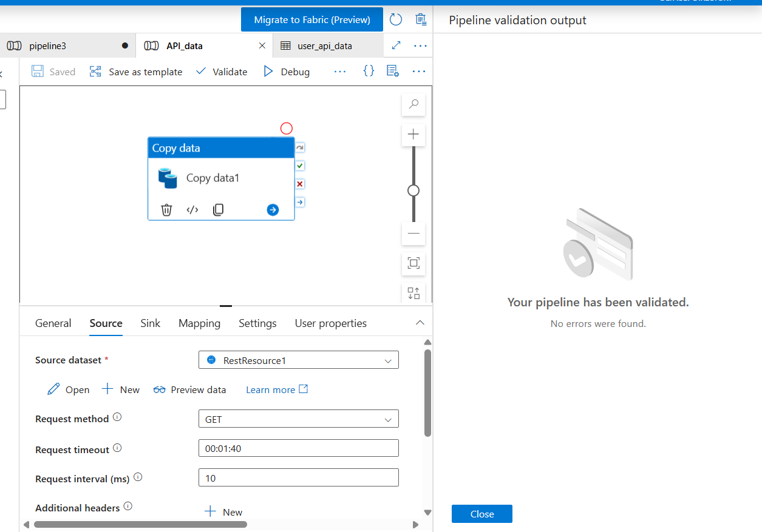
Task: Click the scroll down arrow in properties panel
Action: click(427, 513)
